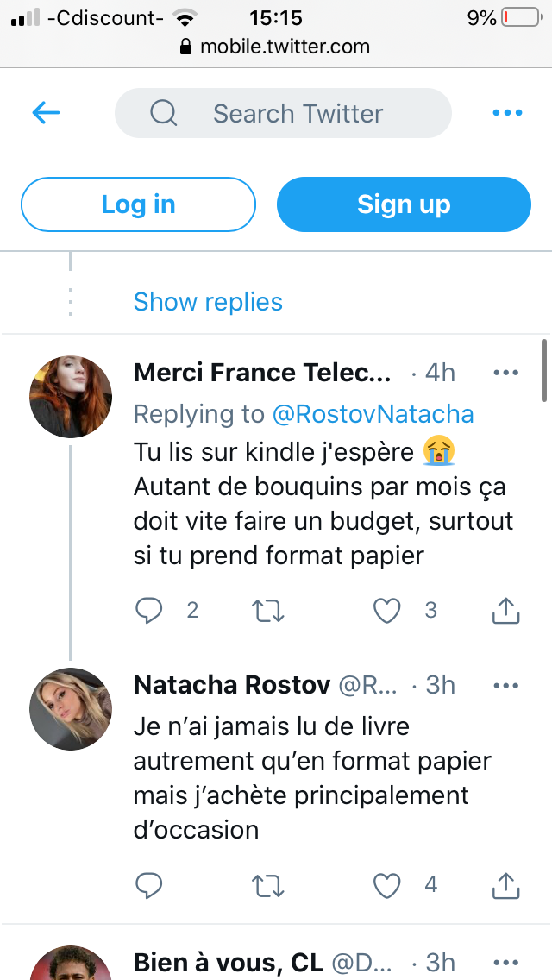Like the tweet about reading on Kindle
This screenshot has height=980, width=552.
pyautogui.click(x=387, y=611)
